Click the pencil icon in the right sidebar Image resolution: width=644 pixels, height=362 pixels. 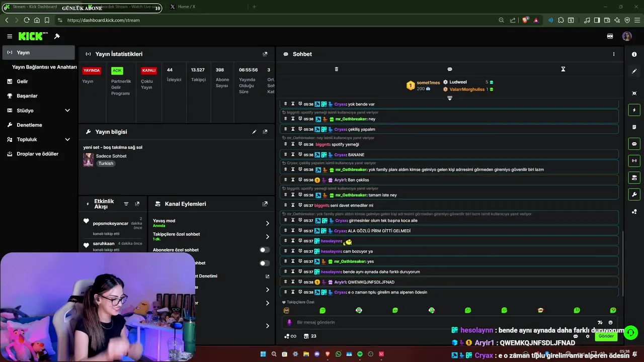pyautogui.click(x=634, y=71)
